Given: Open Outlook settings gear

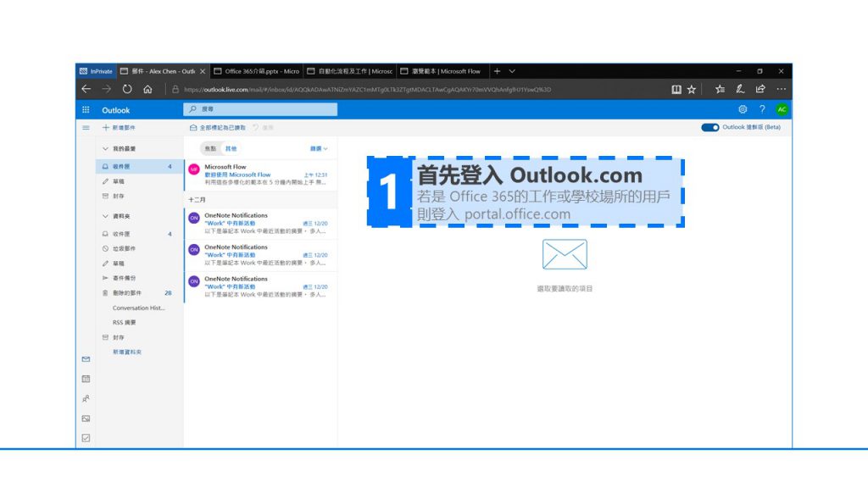Looking at the screenshot, I should [x=743, y=109].
